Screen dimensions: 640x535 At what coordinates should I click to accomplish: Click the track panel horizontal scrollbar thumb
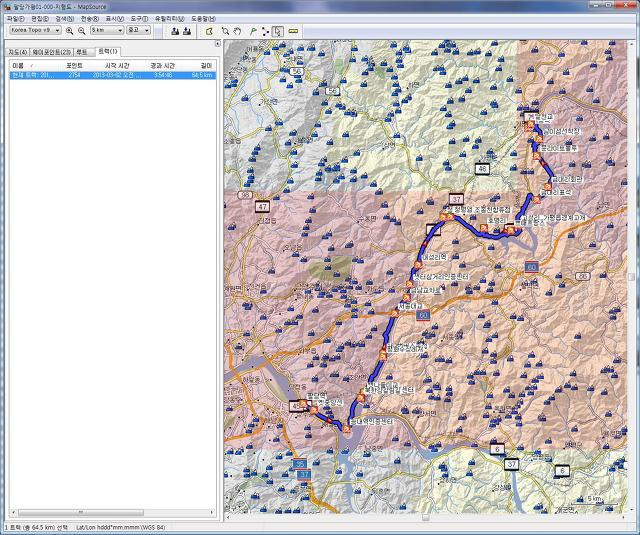[80, 512]
